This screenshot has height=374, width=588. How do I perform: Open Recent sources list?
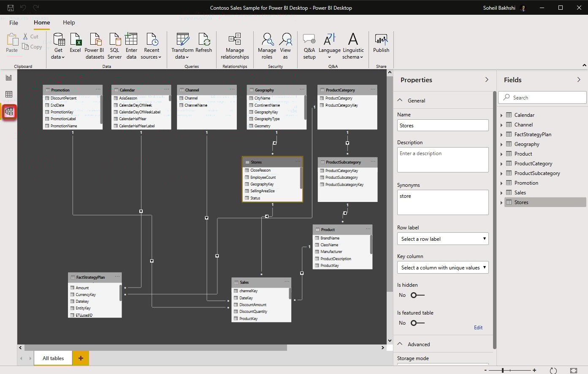151,46
